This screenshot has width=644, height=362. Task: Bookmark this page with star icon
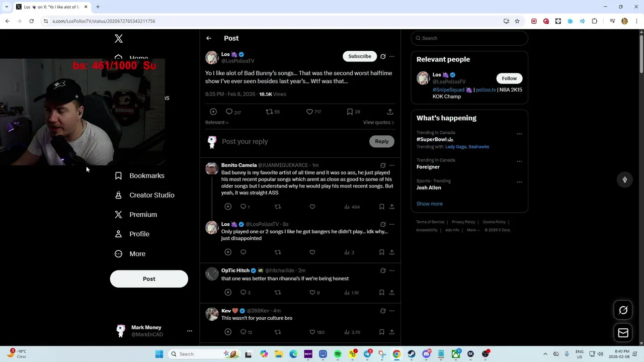(517, 21)
